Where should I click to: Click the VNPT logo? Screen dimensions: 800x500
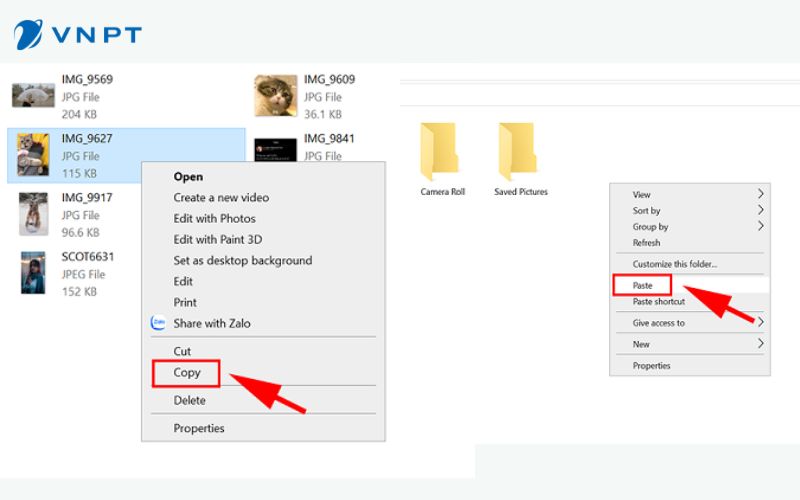[x=78, y=35]
